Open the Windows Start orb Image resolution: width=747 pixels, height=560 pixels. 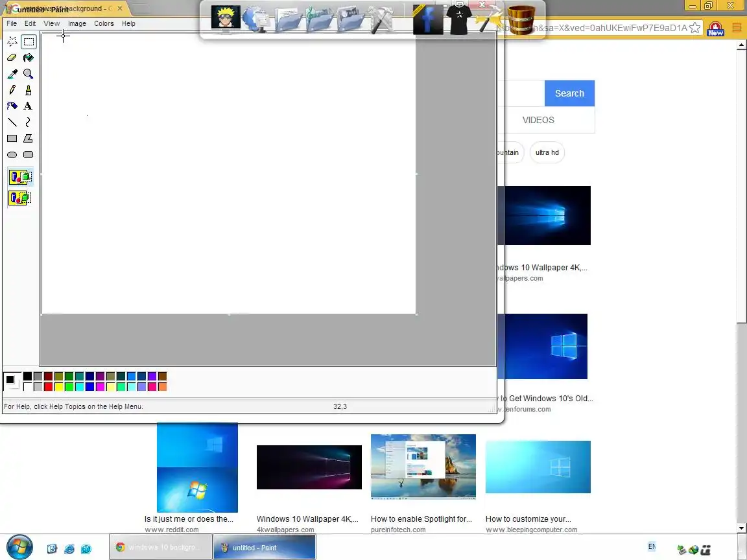point(19,547)
